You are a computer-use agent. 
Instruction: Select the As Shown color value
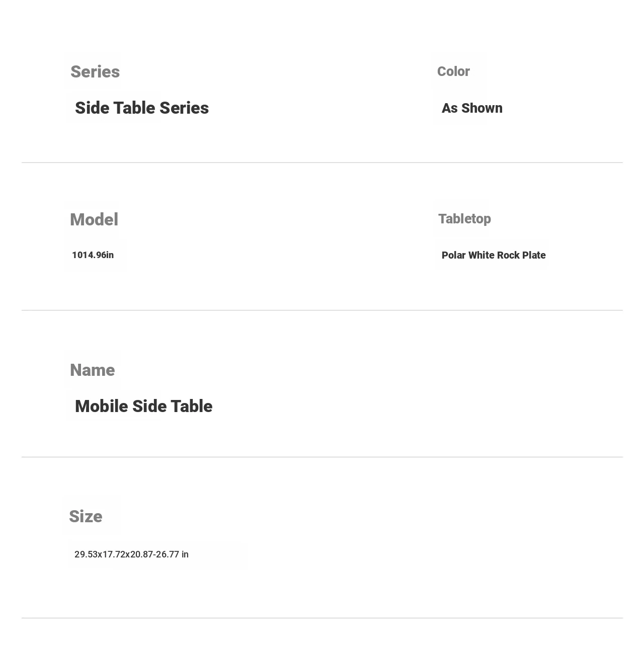(x=472, y=108)
